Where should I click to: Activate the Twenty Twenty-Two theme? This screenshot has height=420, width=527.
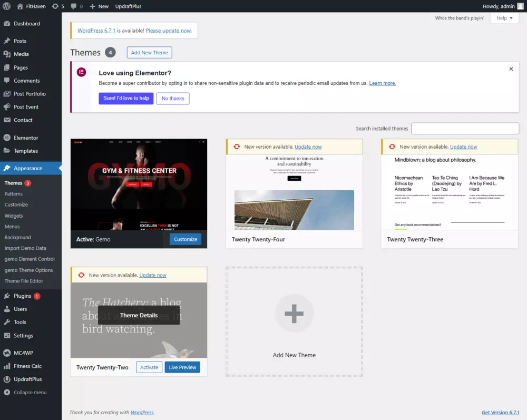(x=149, y=367)
